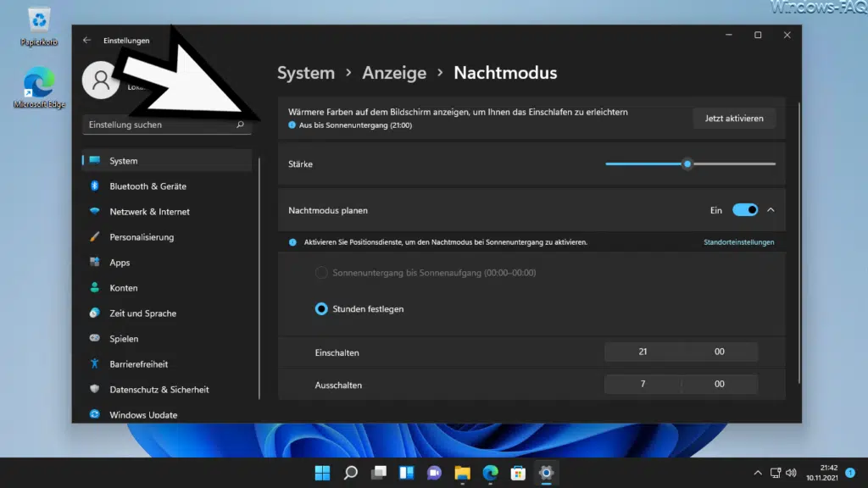The width and height of the screenshot is (868, 488).
Task: Adjust the Stärke intensity slider
Action: pyautogui.click(x=687, y=164)
